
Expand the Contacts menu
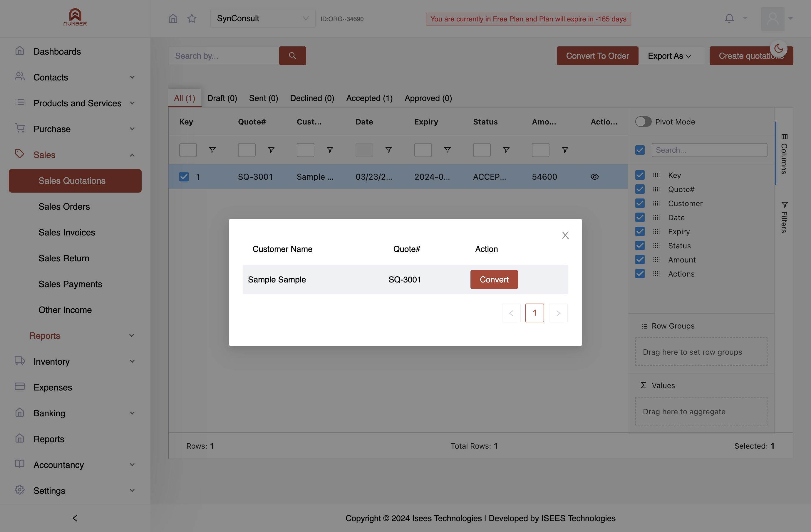(x=75, y=77)
